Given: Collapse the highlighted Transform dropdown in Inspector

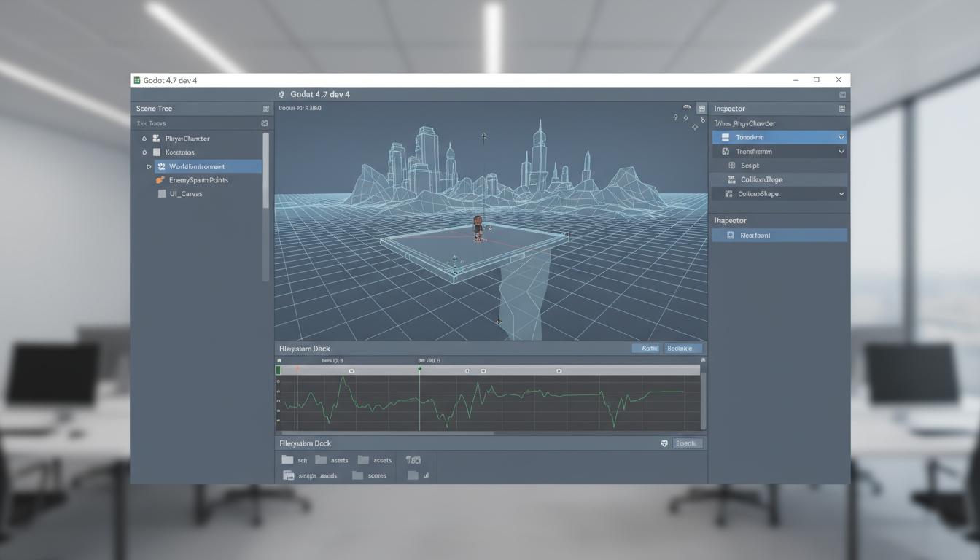Looking at the screenshot, I should point(841,137).
